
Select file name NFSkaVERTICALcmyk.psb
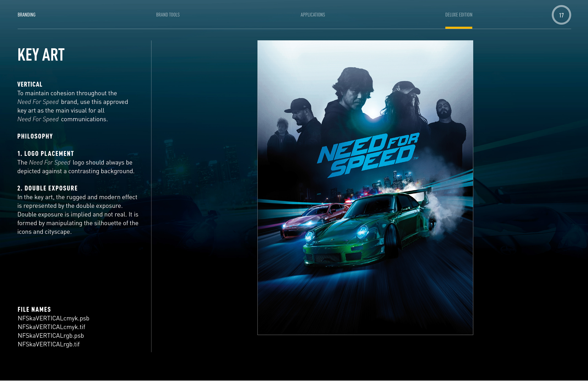click(x=53, y=318)
